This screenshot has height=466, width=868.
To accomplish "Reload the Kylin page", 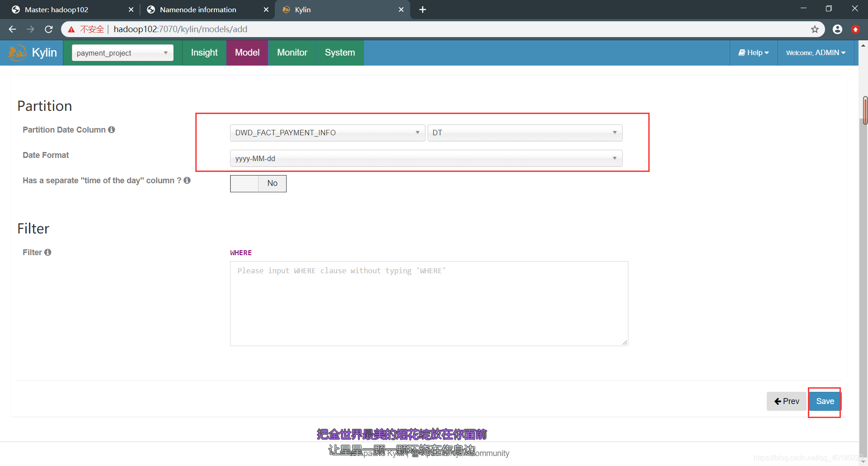I will tap(49, 29).
